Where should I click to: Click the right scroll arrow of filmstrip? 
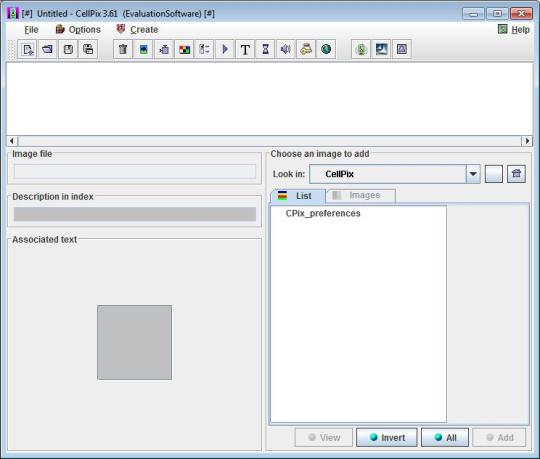tap(527, 141)
